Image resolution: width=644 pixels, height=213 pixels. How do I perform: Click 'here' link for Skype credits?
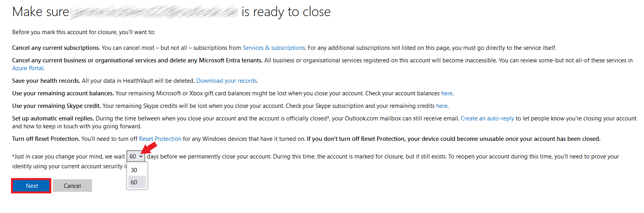coord(442,106)
